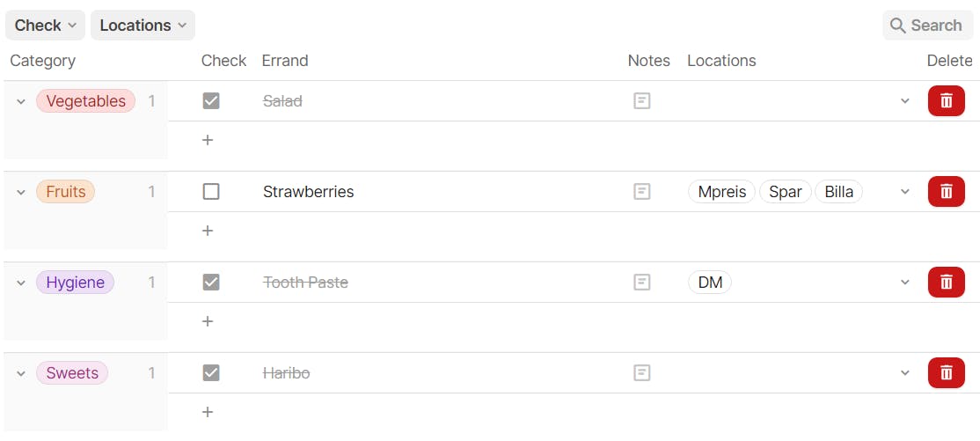The height and width of the screenshot is (441, 980).
Task: Open notes icon for Tooth Paste
Action: tap(642, 282)
